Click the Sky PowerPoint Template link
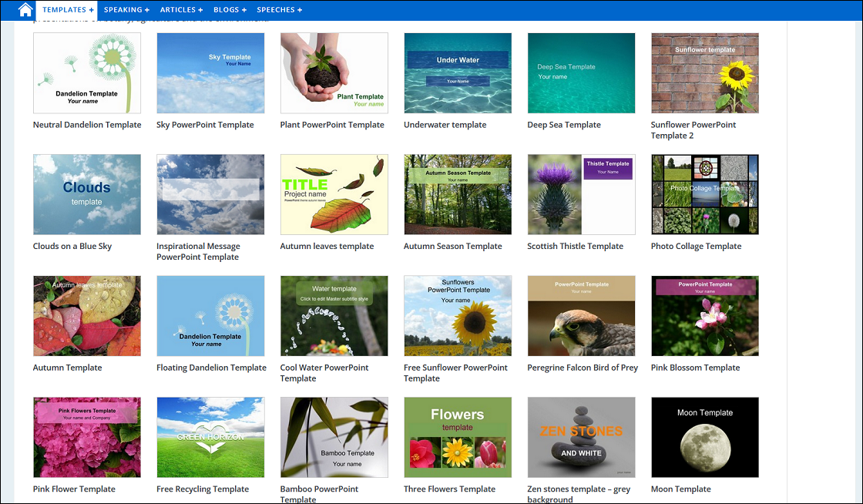This screenshot has width=863, height=504. click(205, 125)
